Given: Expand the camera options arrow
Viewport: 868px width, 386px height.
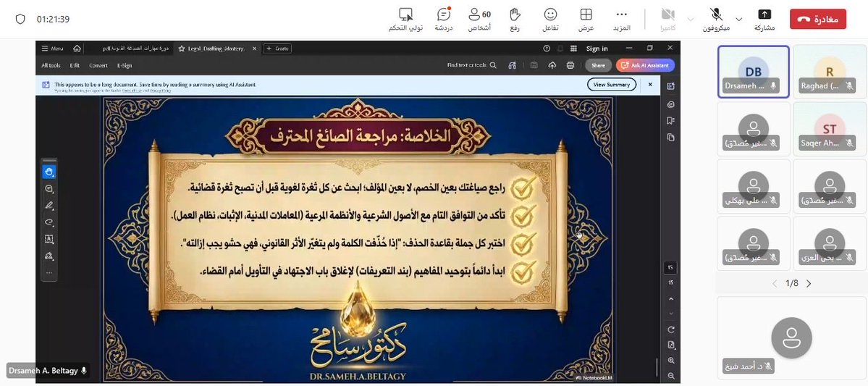Looking at the screenshot, I should (691, 19).
